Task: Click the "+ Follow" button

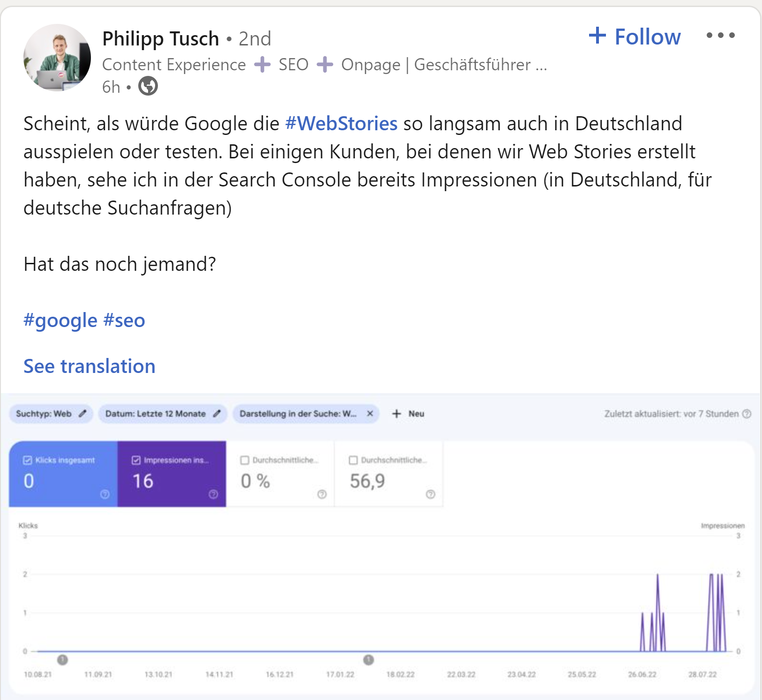Action: [634, 36]
